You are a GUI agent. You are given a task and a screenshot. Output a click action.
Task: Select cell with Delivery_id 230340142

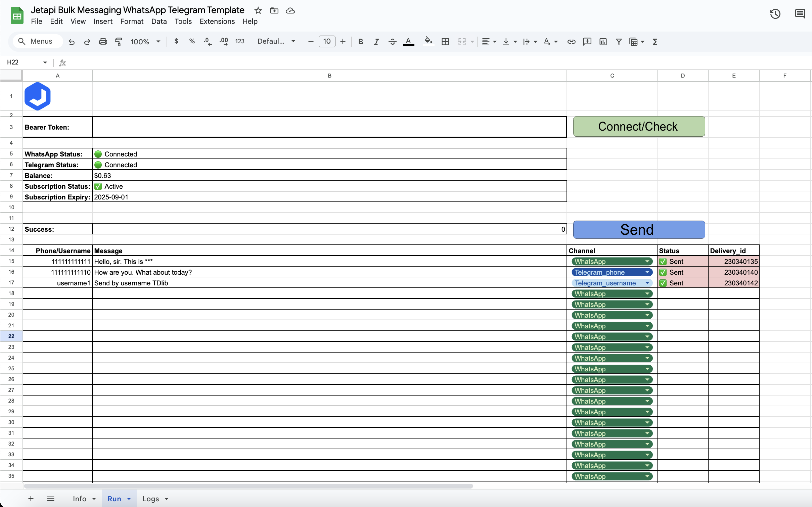pos(733,283)
